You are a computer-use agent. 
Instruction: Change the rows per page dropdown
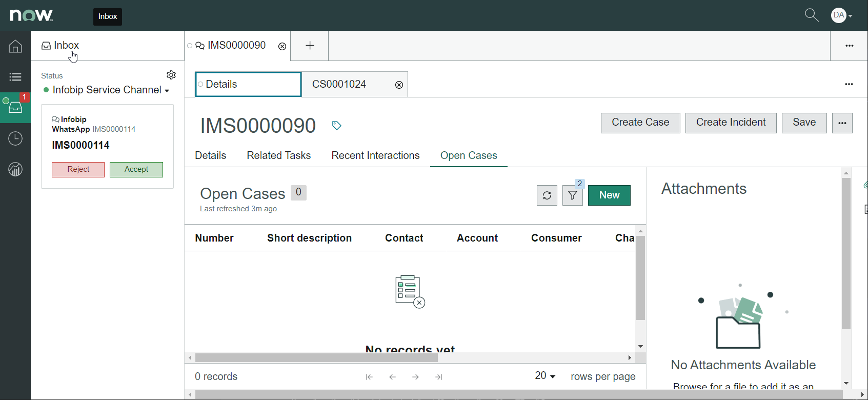tap(545, 376)
